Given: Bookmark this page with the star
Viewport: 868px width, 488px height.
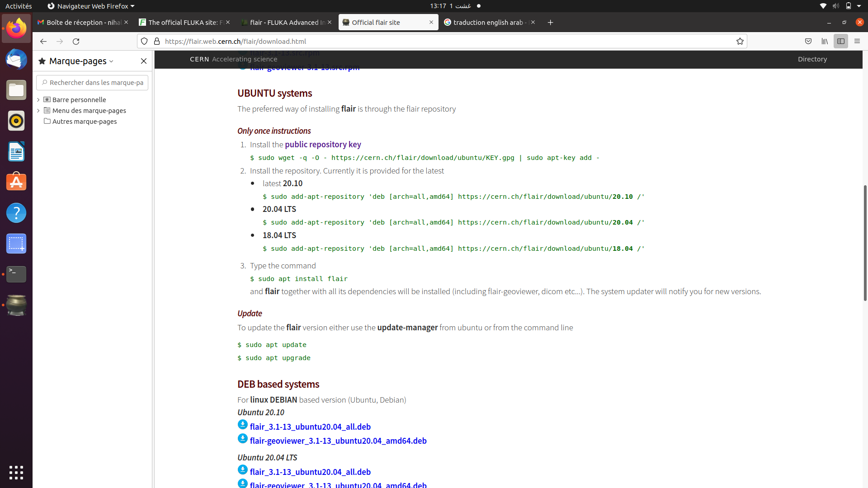Looking at the screenshot, I should click(x=740, y=41).
